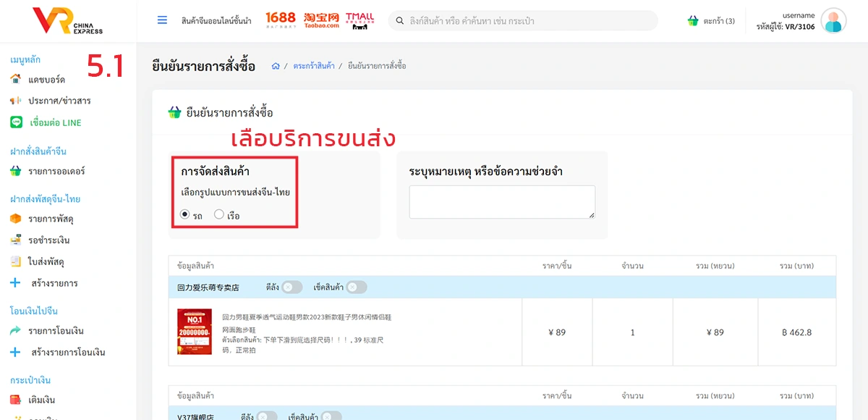Click the VR China Express logo
The height and width of the screenshot is (420, 868).
coord(67,21)
